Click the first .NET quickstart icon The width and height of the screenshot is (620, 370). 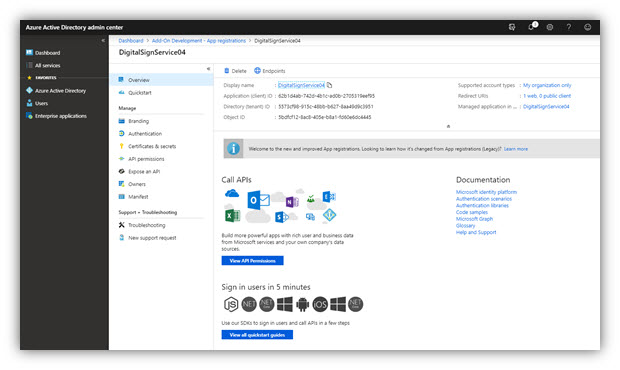click(x=249, y=304)
